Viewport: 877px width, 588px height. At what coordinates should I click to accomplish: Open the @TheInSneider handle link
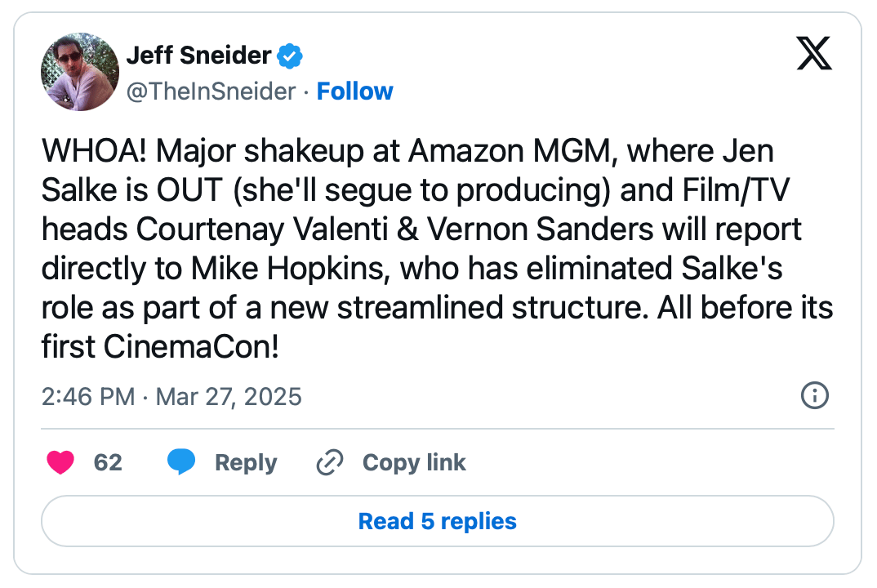pyautogui.click(x=211, y=91)
